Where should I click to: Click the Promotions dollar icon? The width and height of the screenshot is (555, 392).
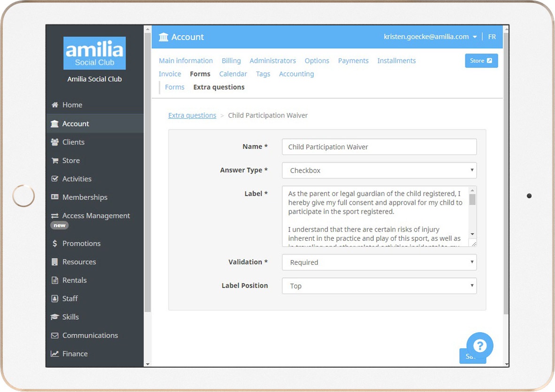tap(54, 243)
